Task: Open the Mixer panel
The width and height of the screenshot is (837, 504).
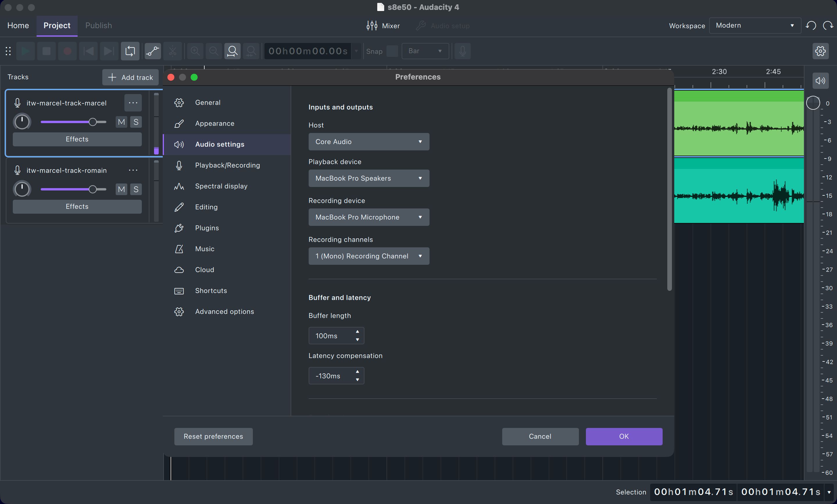Action: pos(383,26)
